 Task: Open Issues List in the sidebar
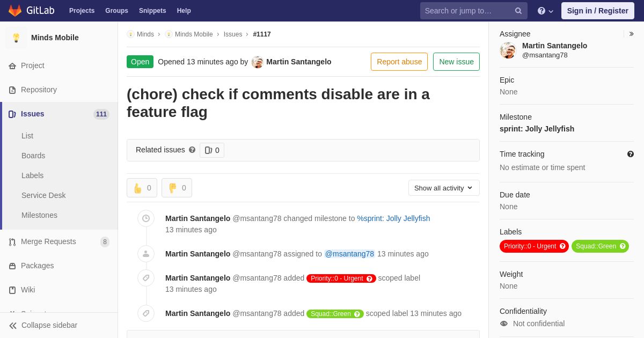coord(27,136)
